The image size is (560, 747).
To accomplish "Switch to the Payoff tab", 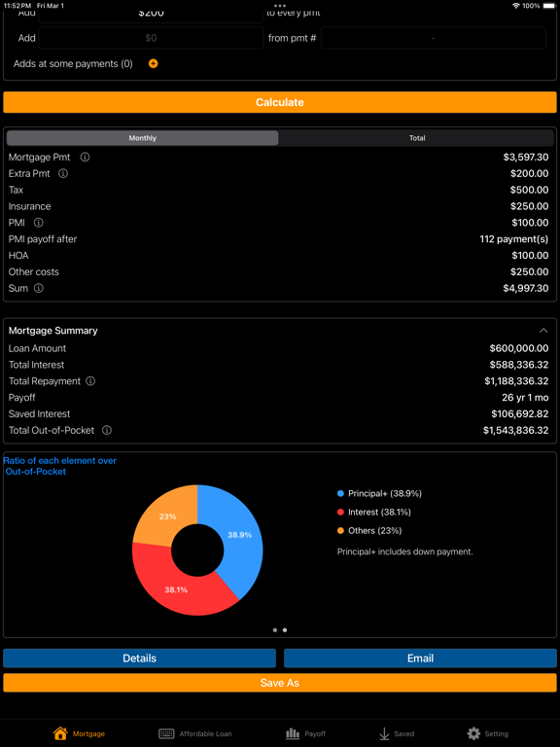I will [305, 733].
